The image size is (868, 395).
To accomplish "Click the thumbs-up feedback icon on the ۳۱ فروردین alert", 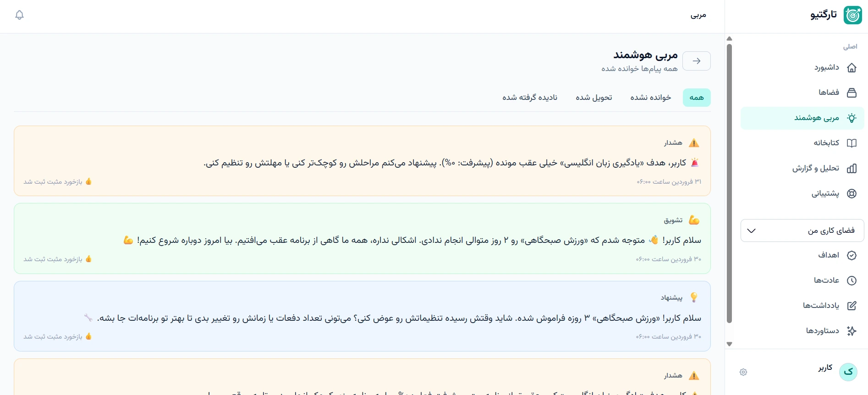I will click(88, 181).
